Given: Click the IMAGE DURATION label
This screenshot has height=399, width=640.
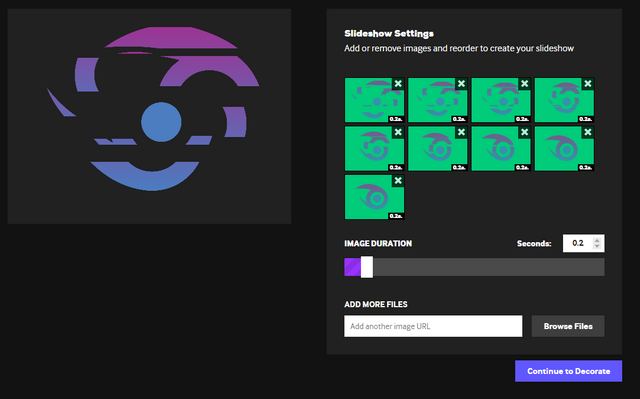Looking at the screenshot, I should pyautogui.click(x=378, y=244).
